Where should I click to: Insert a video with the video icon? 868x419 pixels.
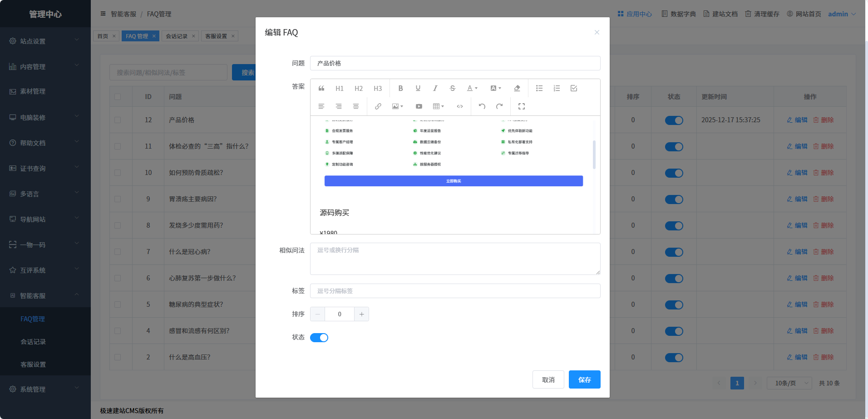(419, 106)
